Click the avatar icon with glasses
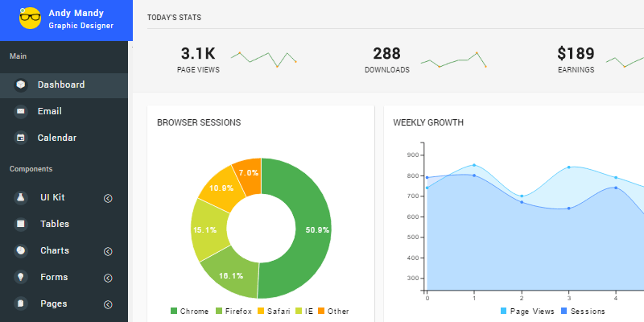This screenshot has height=322, width=644. click(30, 20)
